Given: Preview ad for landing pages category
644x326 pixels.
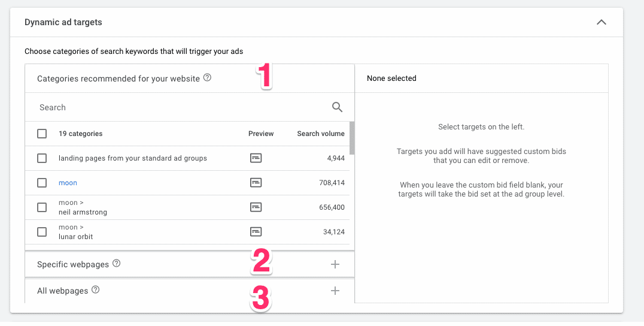Looking at the screenshot, I should coord(256,158).
